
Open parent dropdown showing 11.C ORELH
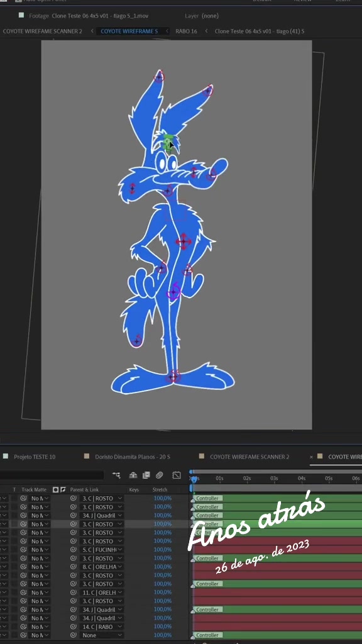(x=102, y=592)
